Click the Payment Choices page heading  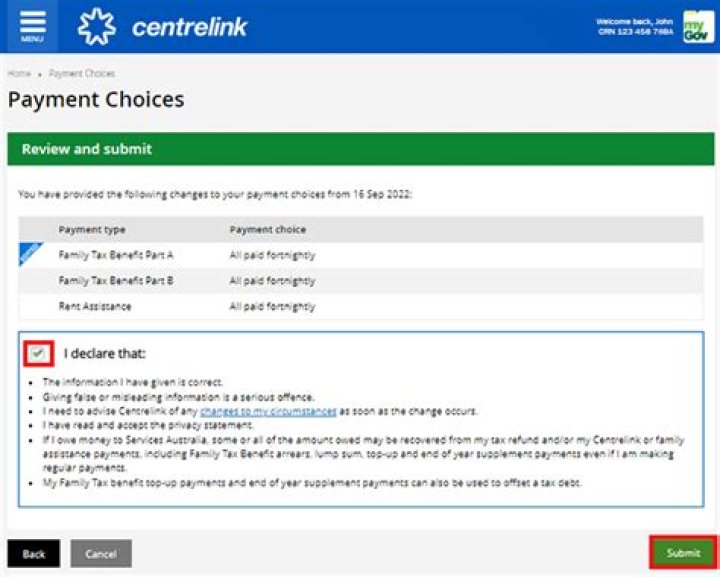point(96,100)
